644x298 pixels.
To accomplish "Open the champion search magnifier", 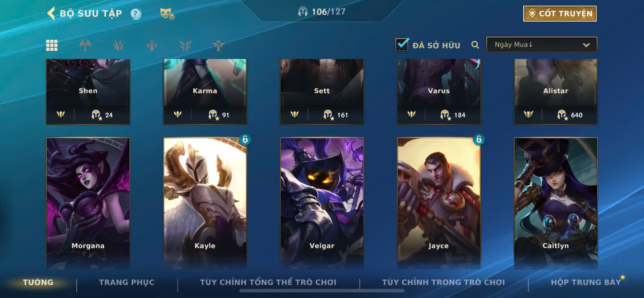I will tap(475, 45).
